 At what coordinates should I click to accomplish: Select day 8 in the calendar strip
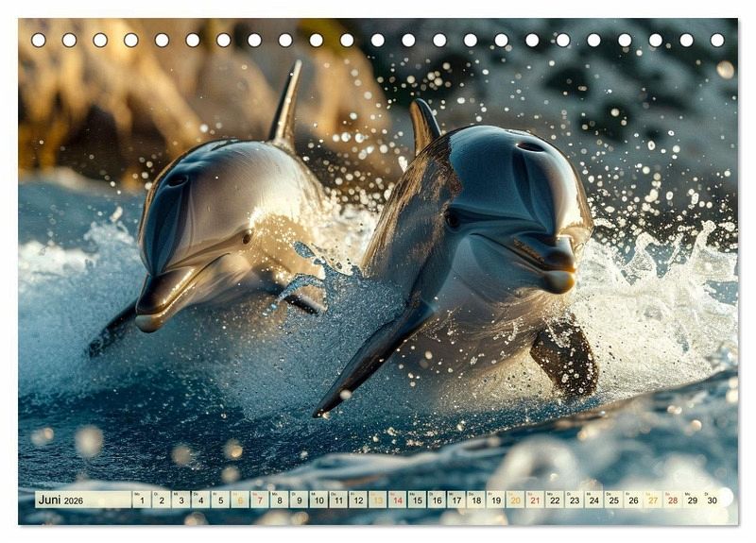[279, 500]
